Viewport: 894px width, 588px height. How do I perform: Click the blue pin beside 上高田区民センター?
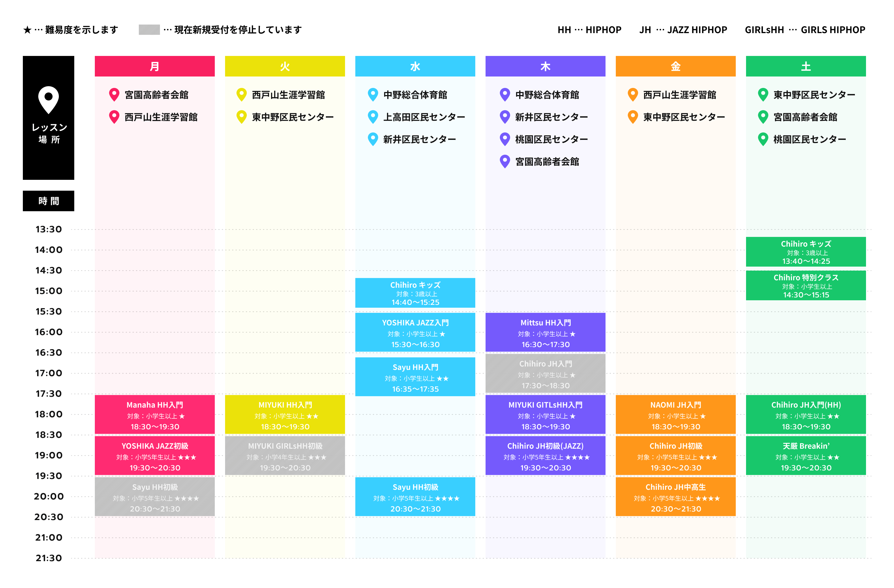click(x=373, y=117)
